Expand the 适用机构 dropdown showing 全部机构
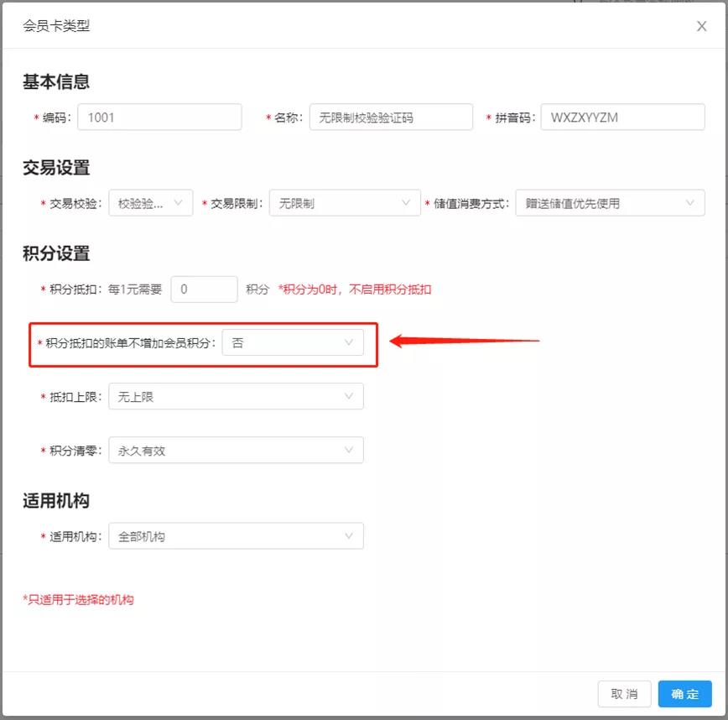The image size is (728, 720). [236, 536]
